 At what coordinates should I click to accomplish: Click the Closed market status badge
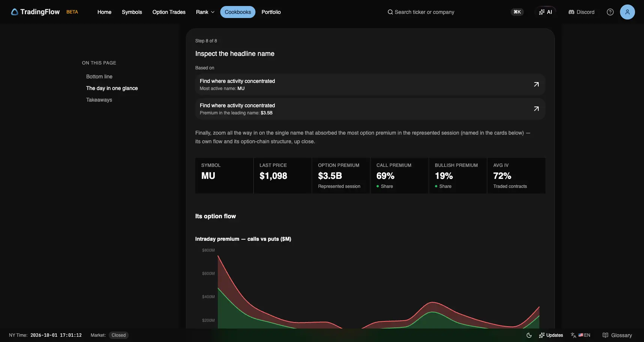(x=118, y=335)
